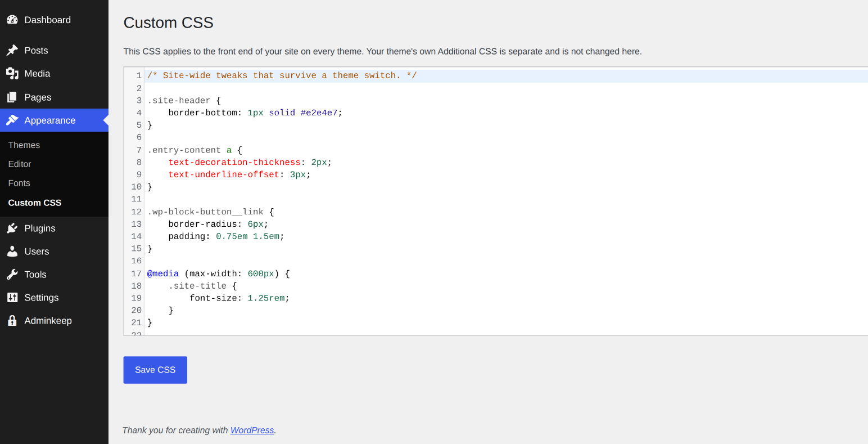This screenshot has height=444, width=868.
Task: Place cursor in the comment line of the editor
Action: pos(282,75)
